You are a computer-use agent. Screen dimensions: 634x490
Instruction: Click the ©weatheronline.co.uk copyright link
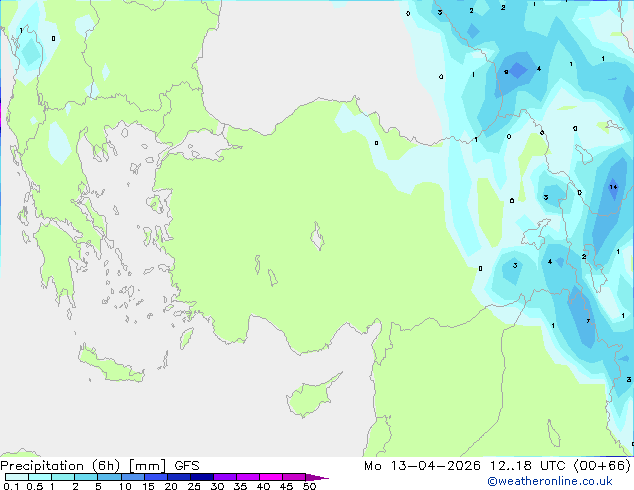(550, 481)
